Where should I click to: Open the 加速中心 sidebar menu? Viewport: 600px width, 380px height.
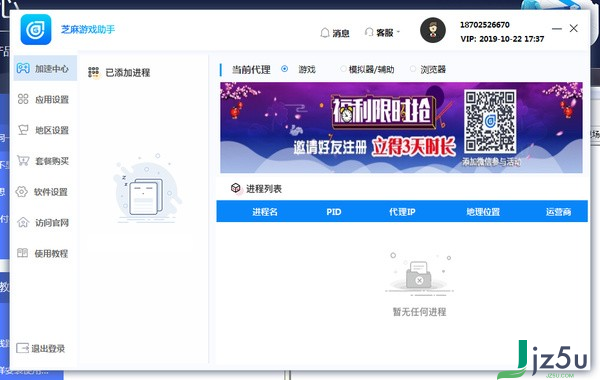[x=45, y=68]
